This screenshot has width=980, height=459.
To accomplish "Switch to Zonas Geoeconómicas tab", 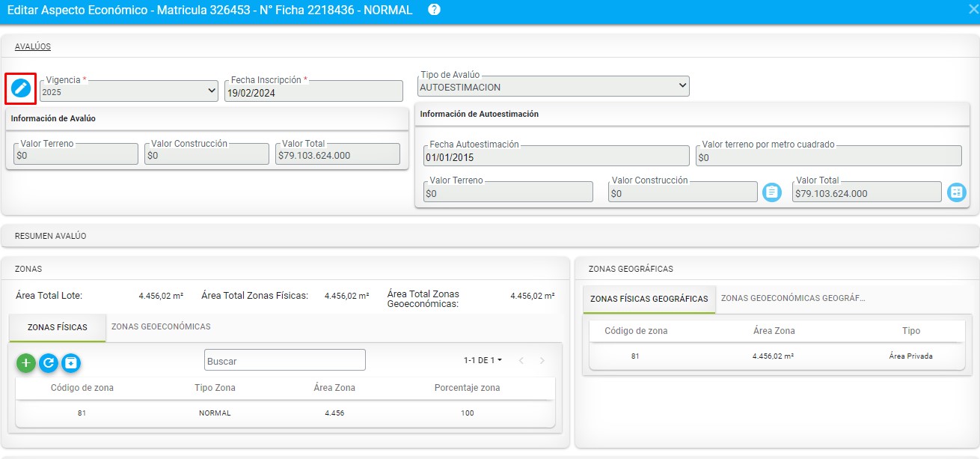I will [x=161, y=326].
